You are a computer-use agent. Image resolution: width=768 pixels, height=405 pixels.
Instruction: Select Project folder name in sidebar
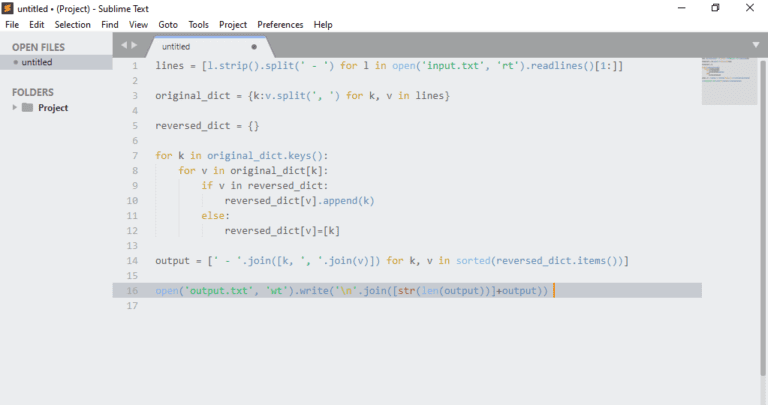coord(53,108)
